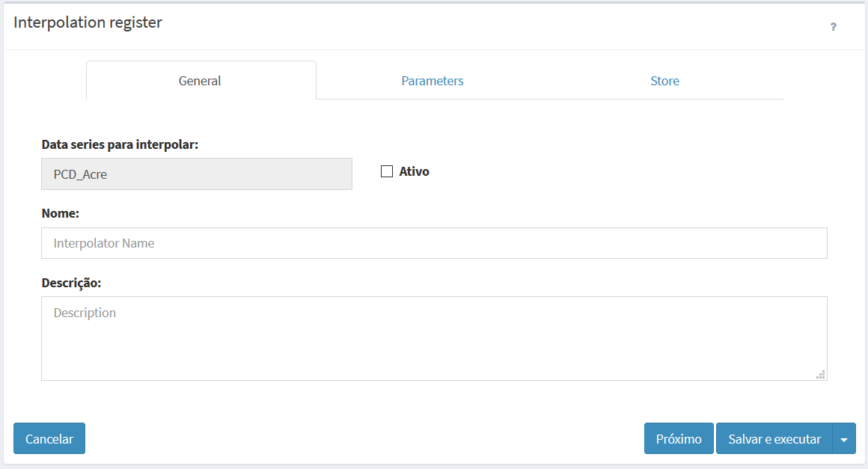Click the PCD_Acre data series field
868x469 pixels.
[197, 174]
